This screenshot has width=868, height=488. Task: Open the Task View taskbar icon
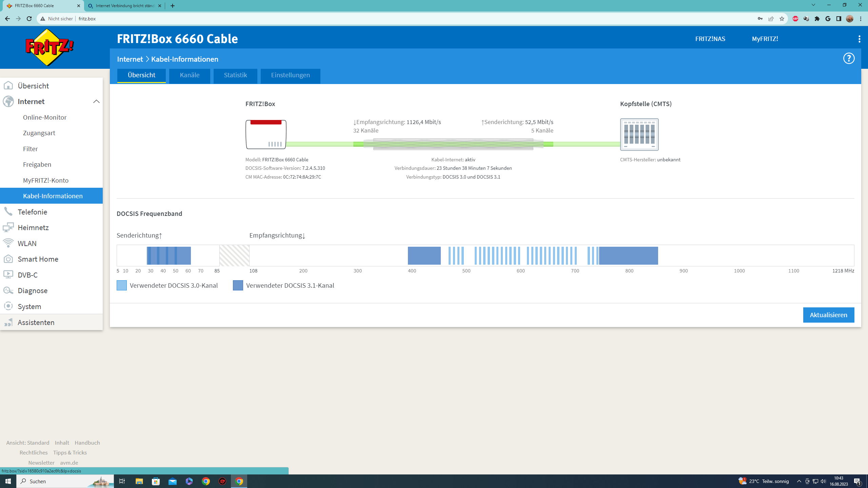(122, 481)
